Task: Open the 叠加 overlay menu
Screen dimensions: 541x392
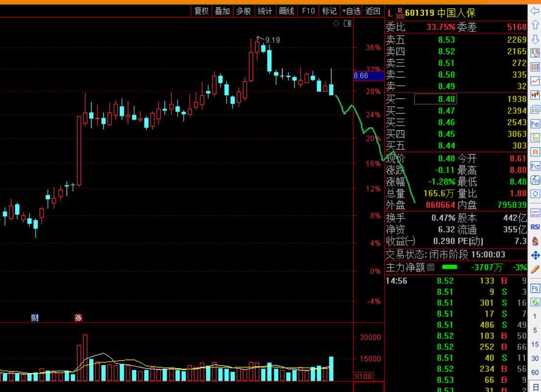Action: click(223, 11)
